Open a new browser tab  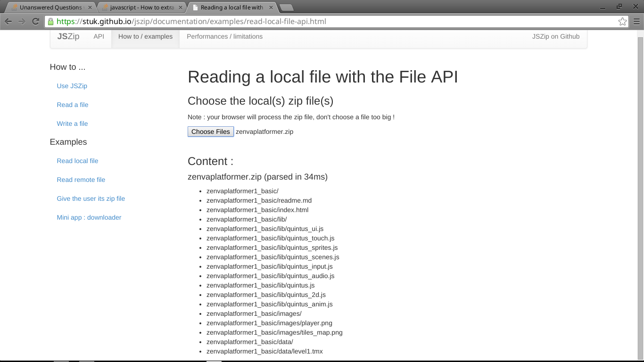click(x=286, y=8)
